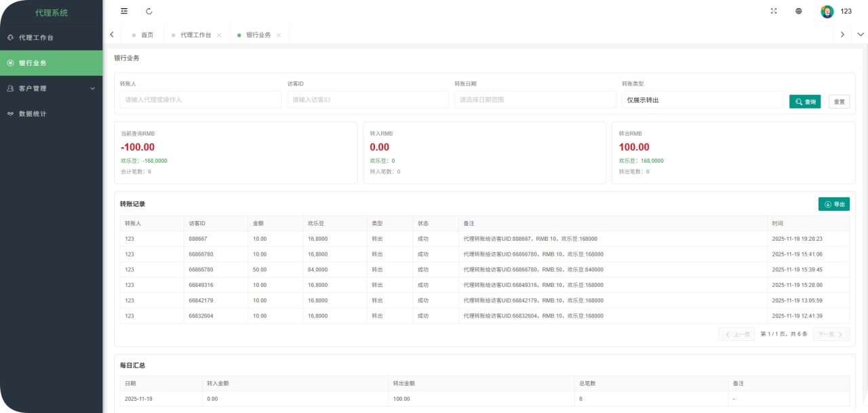Toggle fullscreen mode icon

click(774, 11)
